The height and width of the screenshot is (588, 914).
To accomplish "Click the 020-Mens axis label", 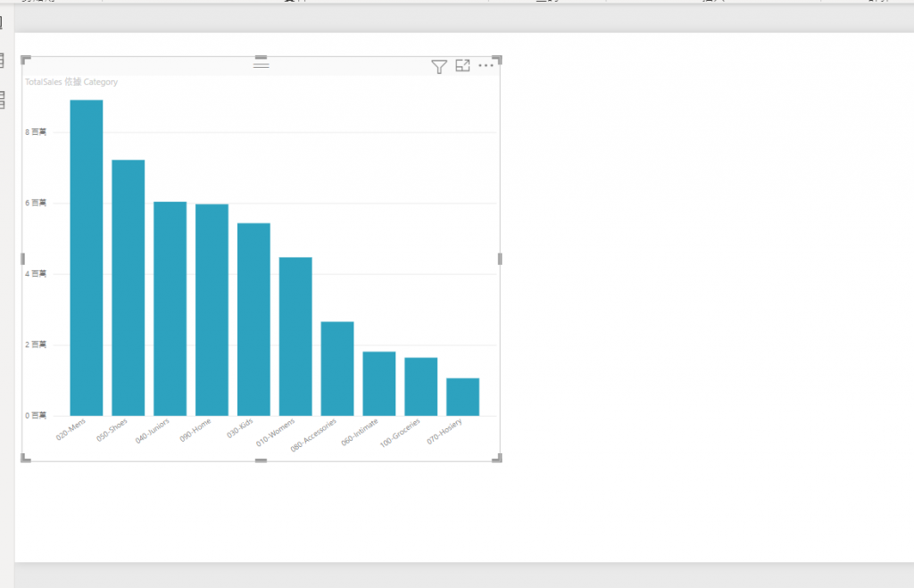I will pos(71,429).
